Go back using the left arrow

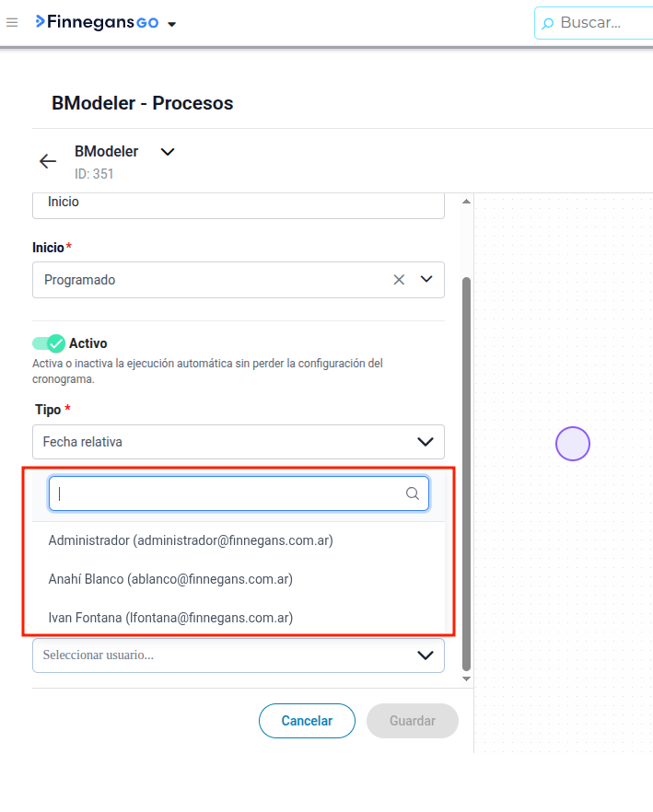pyautogui.click(x=48, y=161)
